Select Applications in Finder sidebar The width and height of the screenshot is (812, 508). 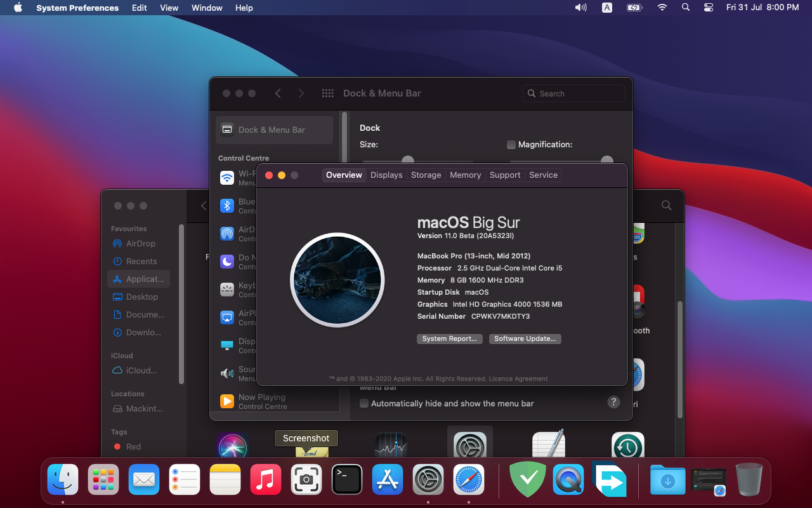coord(139,279)
